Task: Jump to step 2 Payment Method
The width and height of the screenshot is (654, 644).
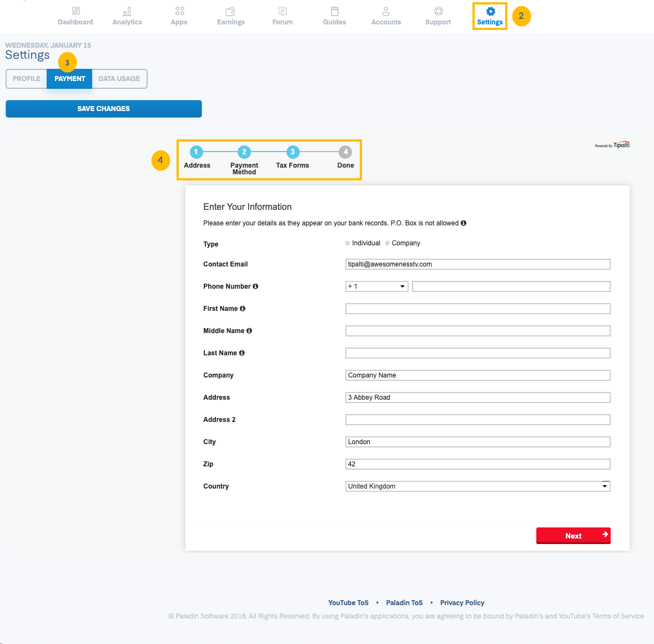Action: [x=244, y=152]
